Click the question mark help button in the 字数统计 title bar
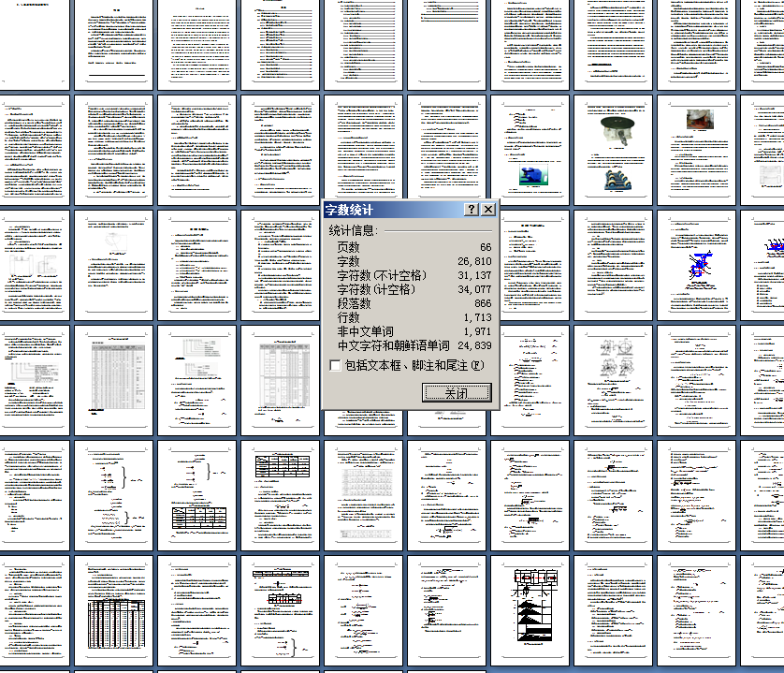This screenshot has width=784, height=673. click(471, 209)
